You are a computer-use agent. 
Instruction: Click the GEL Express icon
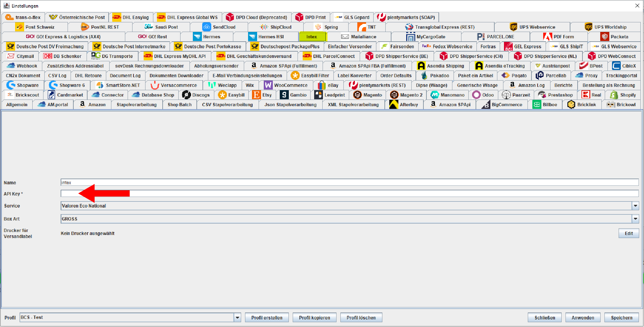pos(509,46)
